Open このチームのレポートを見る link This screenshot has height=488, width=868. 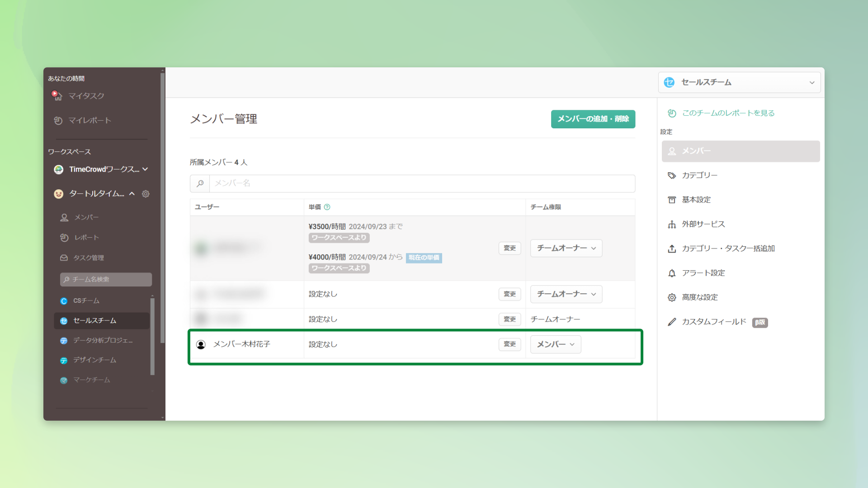click(728, 113)
